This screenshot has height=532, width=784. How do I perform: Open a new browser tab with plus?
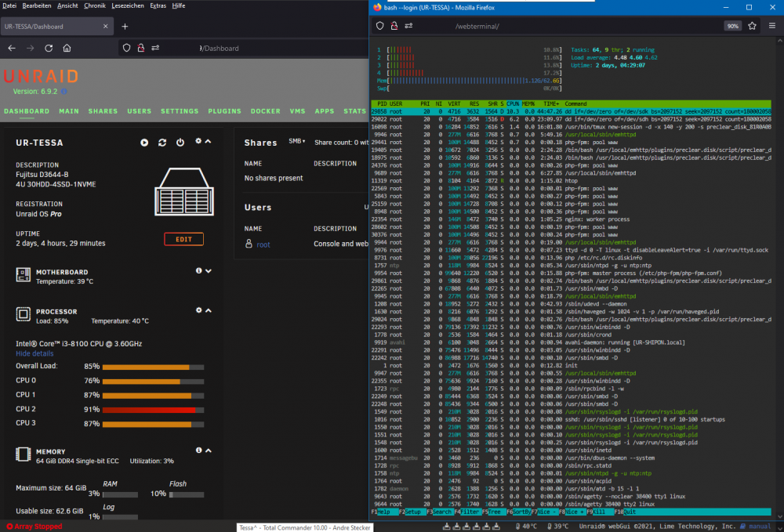[125, 27]
